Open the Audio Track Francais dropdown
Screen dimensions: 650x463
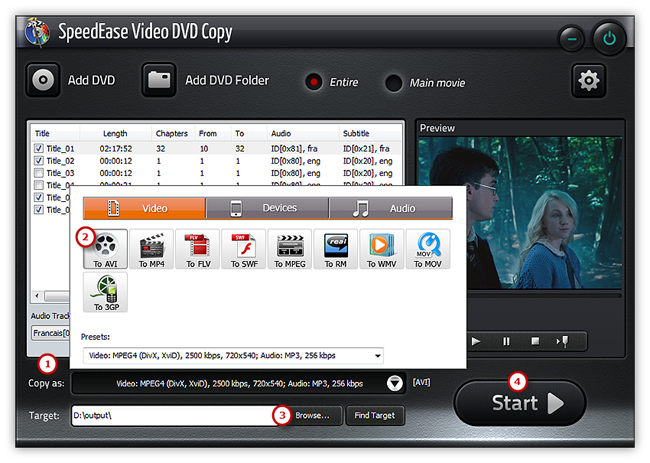51,333
